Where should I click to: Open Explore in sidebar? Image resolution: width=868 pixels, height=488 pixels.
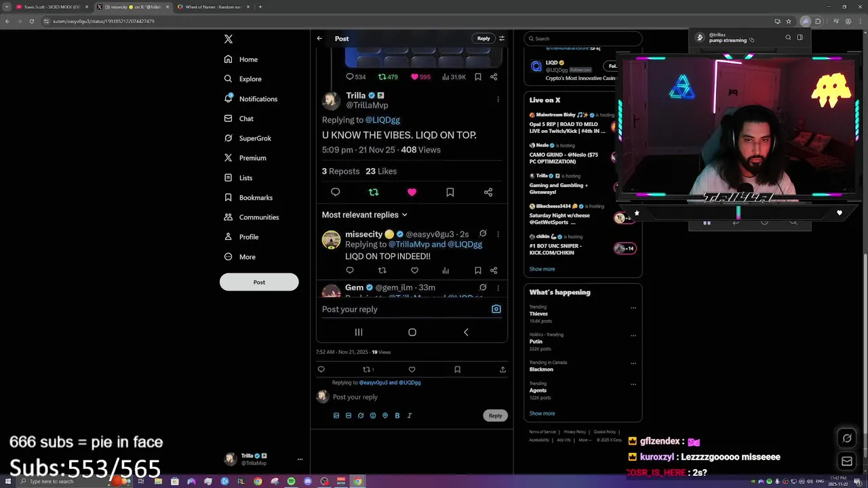tap(243, 79)
